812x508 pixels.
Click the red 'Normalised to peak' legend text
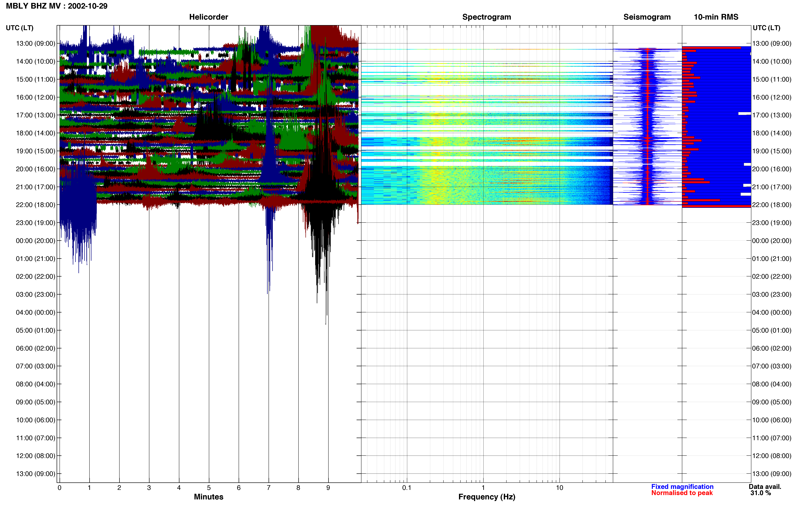tap(682, 493)
